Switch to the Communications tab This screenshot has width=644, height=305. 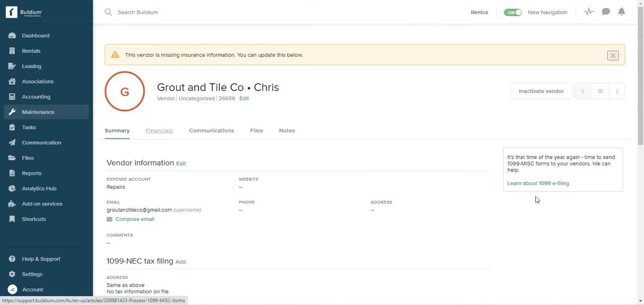point(211,131)
